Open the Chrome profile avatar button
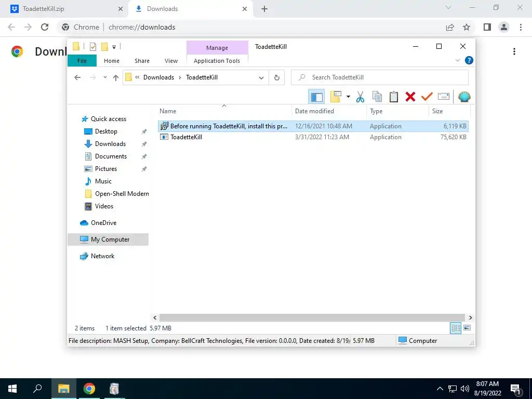 tap(504, 27)
